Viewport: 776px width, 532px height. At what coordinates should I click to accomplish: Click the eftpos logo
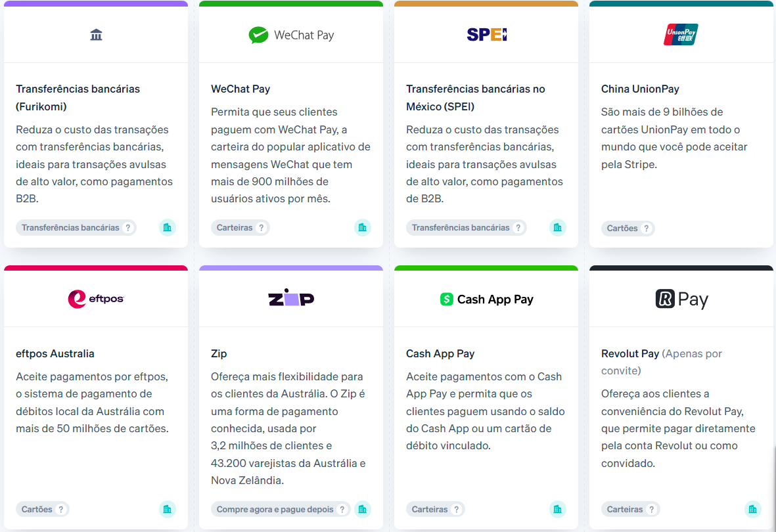click(96, 299)
